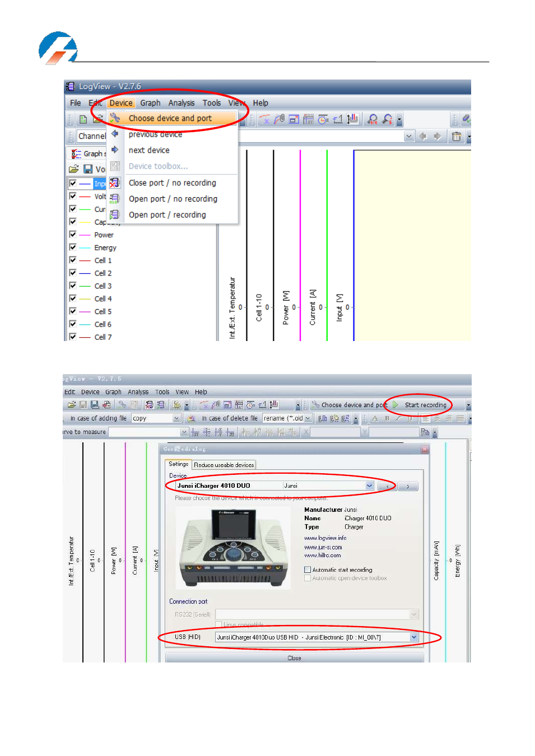Click the Close button at dialog bottom
Viewport: 535px width, 756px height.
point(294,658)
